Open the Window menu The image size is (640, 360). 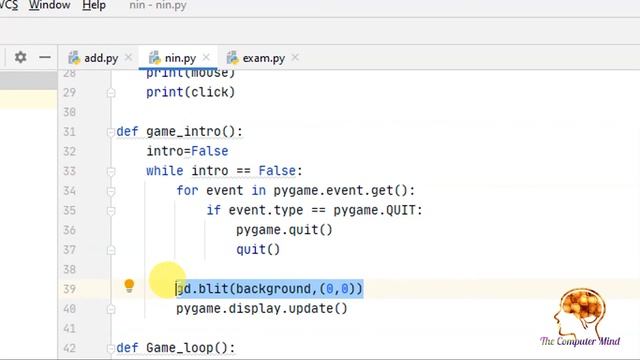tap(49, 5)
